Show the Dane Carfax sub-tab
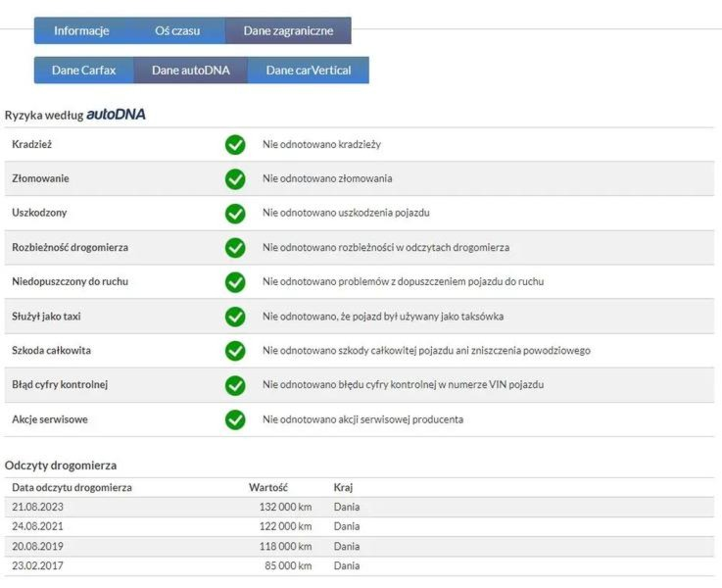The image size is (722, 588). click(x=84, y=71)
